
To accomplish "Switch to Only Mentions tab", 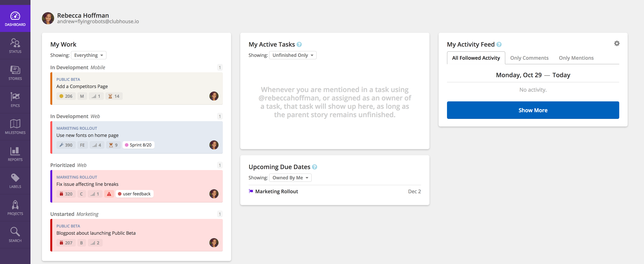I will (x=576, y=57).
